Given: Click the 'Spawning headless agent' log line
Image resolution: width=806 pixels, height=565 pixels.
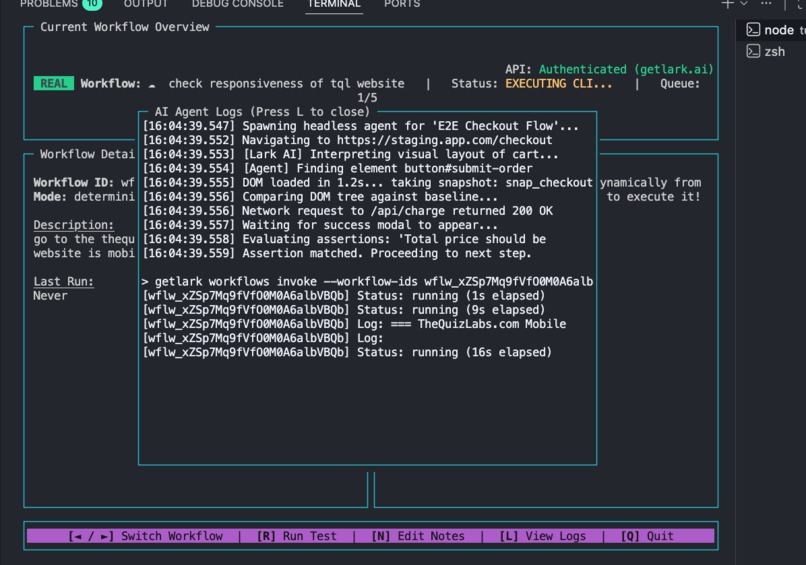Looking at the screenshot, I should click(361, 126).
